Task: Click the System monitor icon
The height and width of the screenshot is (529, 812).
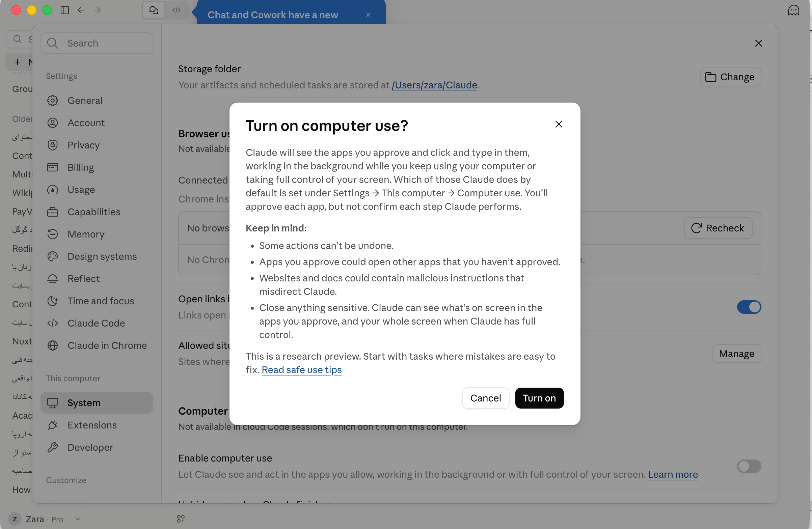Action: (53, 403)
